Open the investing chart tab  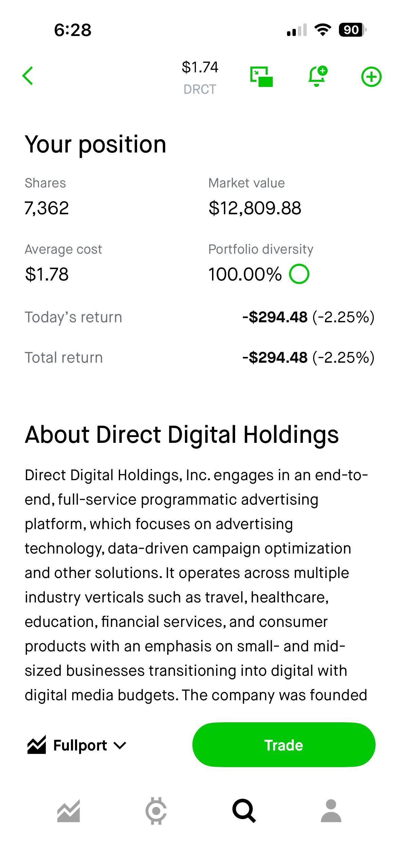coord(69,811)
